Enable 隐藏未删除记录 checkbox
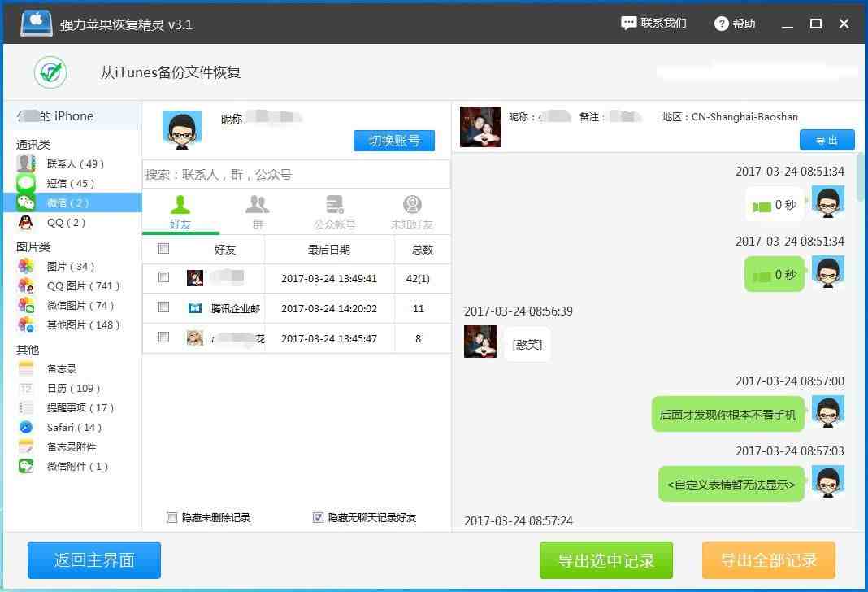 (x=171, y=518)
